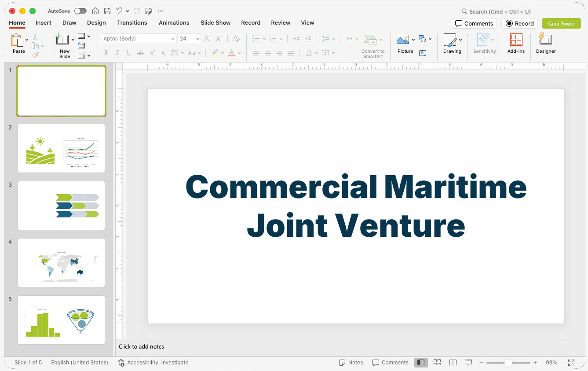This screenshot has width=588, height=371.
Task: Apply subscript formatting
Action: point(164,53)
